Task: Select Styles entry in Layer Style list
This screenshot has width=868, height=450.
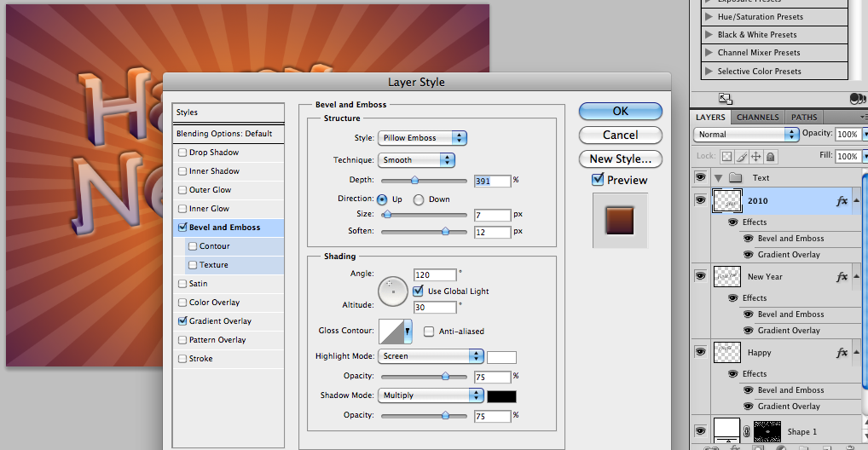Action: [228, 112]
